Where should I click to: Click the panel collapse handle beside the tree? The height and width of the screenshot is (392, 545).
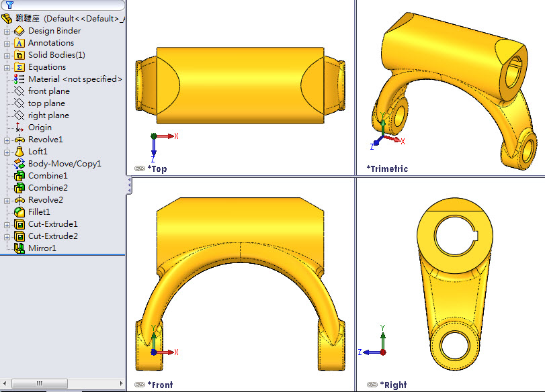tap(129, 185)
